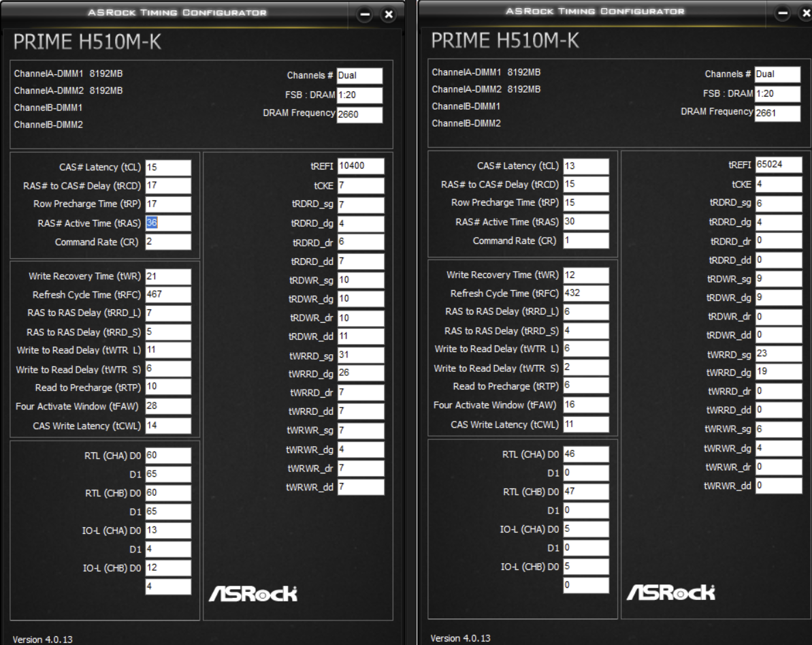Screen dimensions: 812x645
Task: Select CAS# Latency field showing 13 in right window
Action: tap(586, 166)
